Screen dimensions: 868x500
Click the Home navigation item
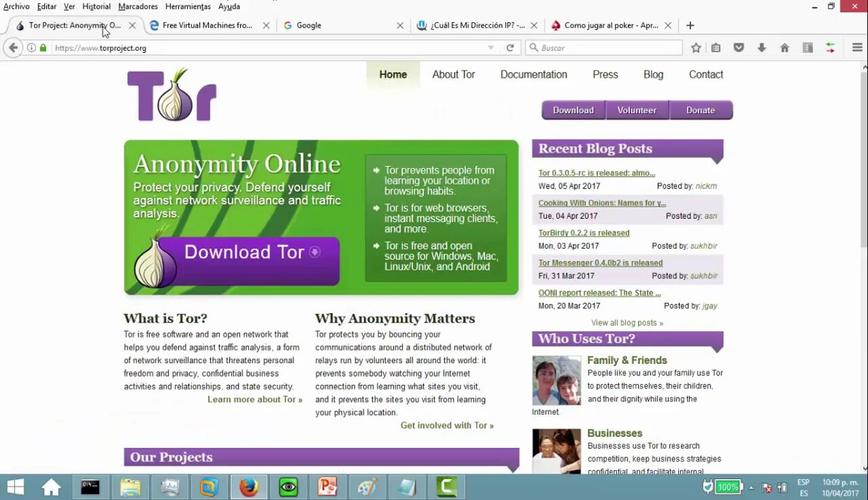click(x=393, y=75)
